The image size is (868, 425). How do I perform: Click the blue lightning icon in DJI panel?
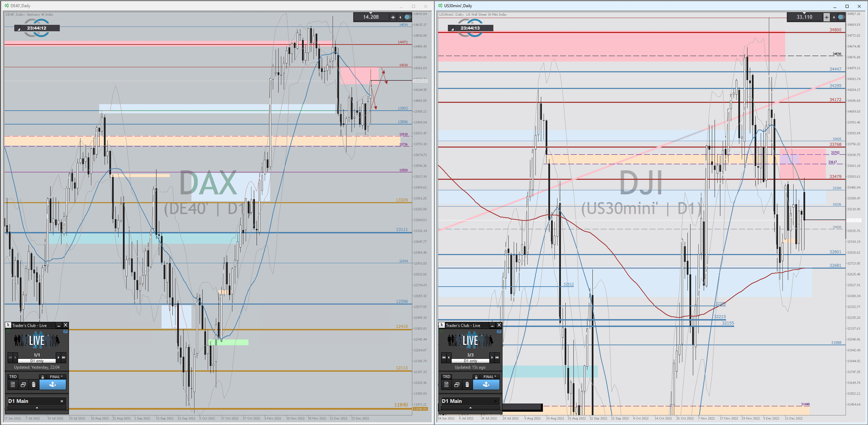pyautogui.click(x=499, y=332)
